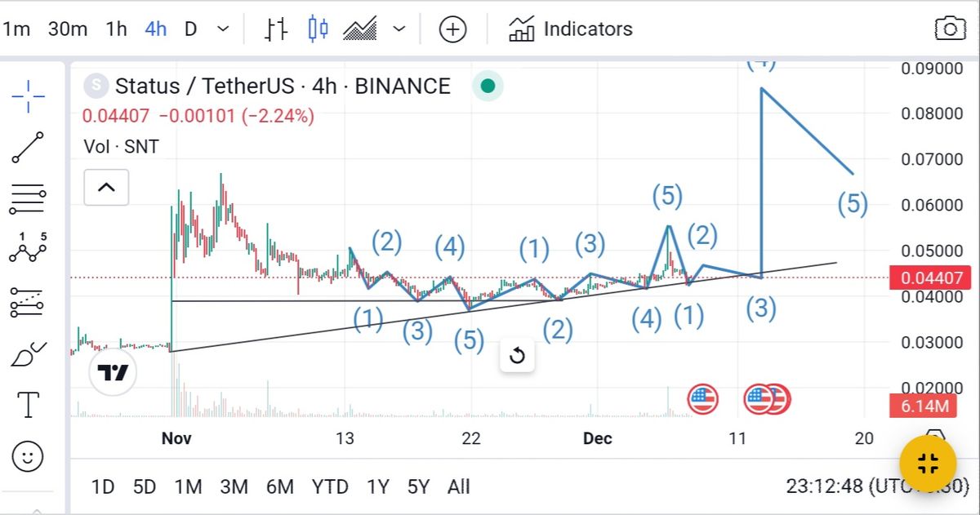980x515 pixels.
Task: Set the date range to 5Y
Action: [418, 487]
